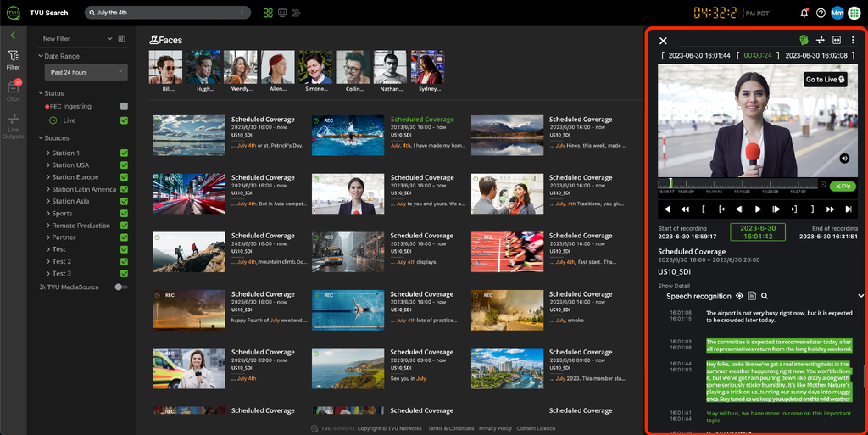Viewport: 868px width, 435px height.
Task: Switch to the green grid view icon
Action: click(268, 13)
